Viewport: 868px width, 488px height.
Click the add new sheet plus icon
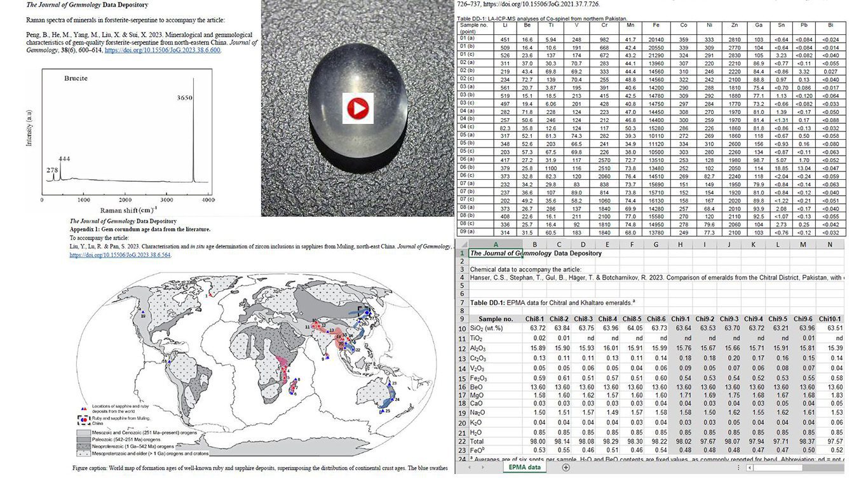pyautogui.click(x=564, y=467)
